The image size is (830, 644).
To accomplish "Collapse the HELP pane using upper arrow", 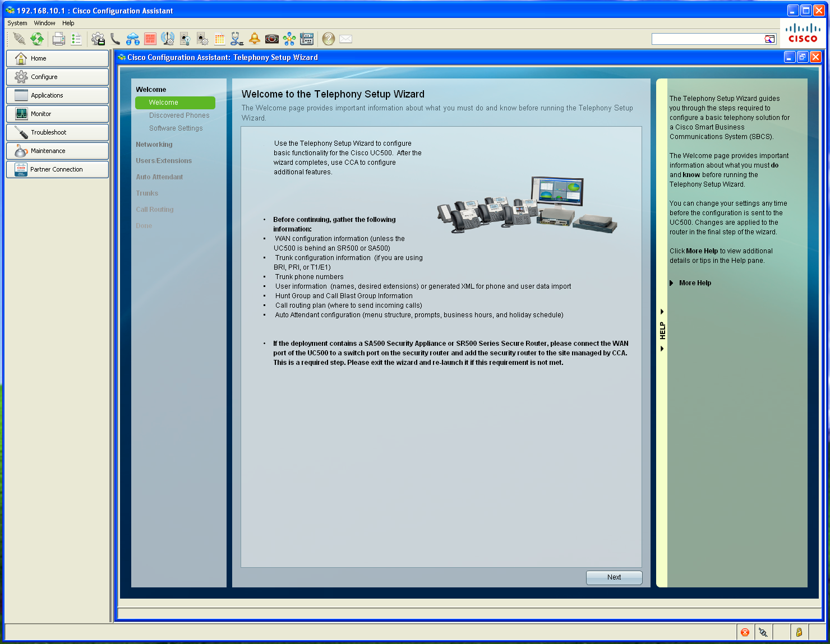I will click(x=662, y=312).
